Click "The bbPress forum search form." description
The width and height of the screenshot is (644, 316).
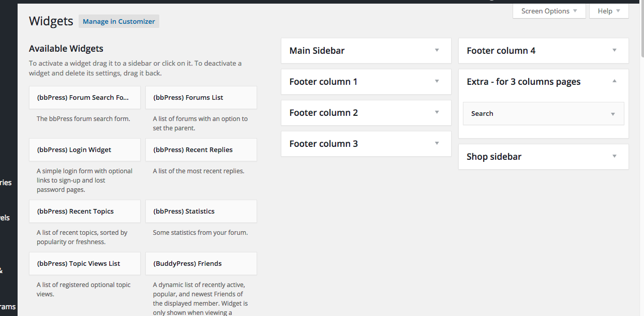tap(83, 119)
